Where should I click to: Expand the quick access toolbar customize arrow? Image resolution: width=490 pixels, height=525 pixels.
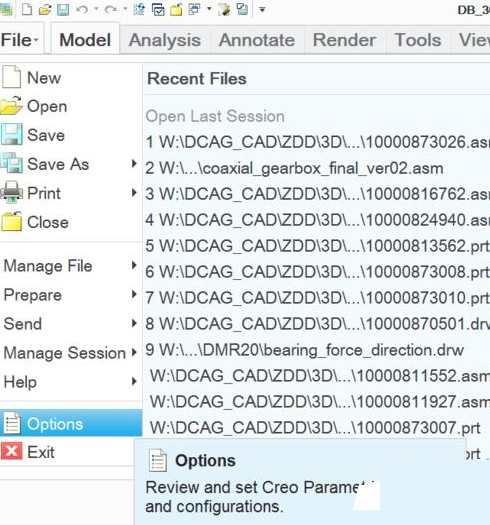pyautogui.click(x=262, y=10)
